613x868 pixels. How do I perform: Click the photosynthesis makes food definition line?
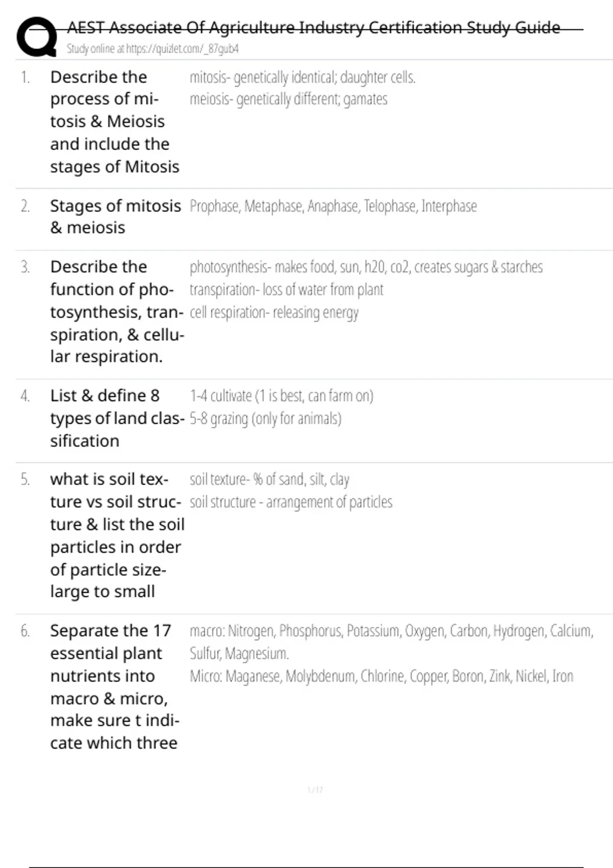tap(366, 267)
